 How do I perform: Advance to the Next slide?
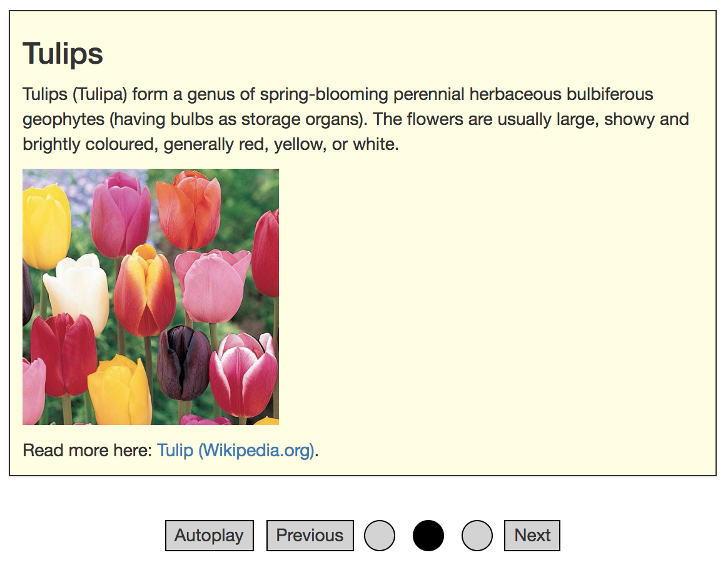point(532,536)
